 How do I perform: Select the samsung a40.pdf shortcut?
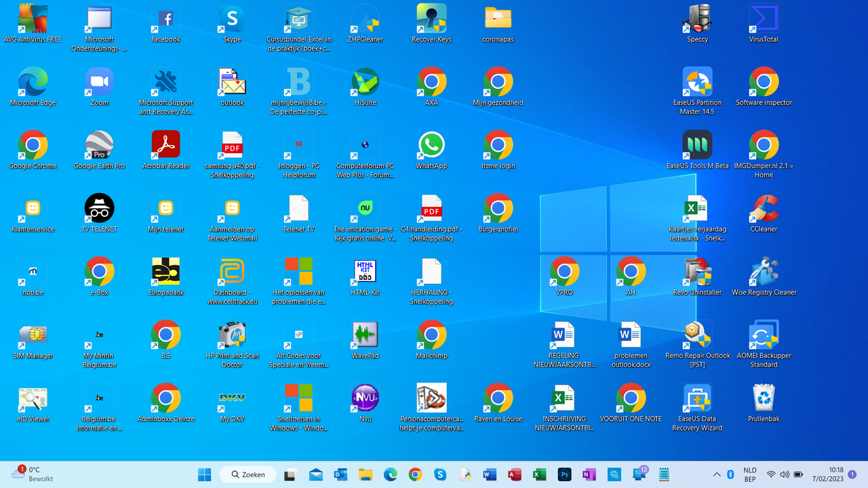232,155
